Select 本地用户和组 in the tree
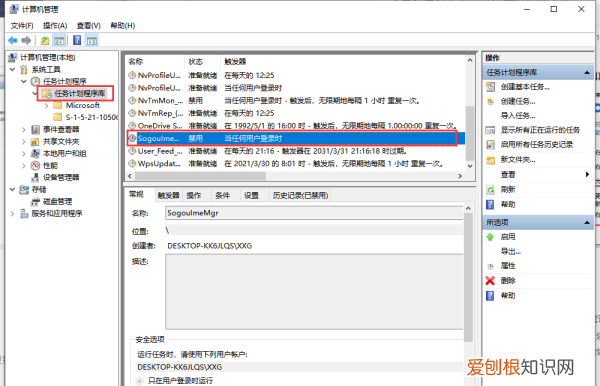 pyautogui.click(x=64, y=153)
